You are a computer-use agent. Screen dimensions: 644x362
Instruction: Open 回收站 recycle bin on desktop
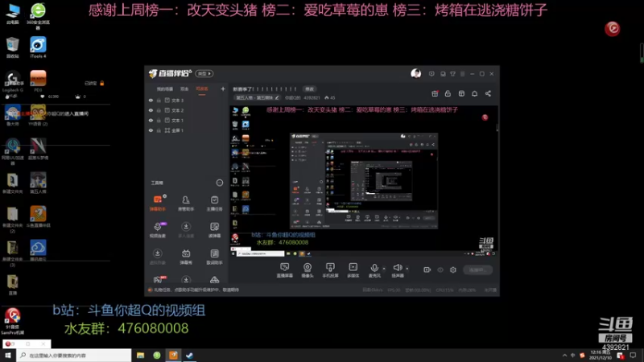tap(12, 47)
